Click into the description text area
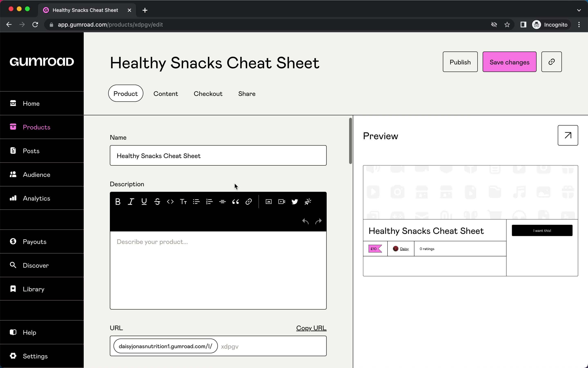Image resolution: width=588 pixels, height=368 pixels. tap(218, 270)
